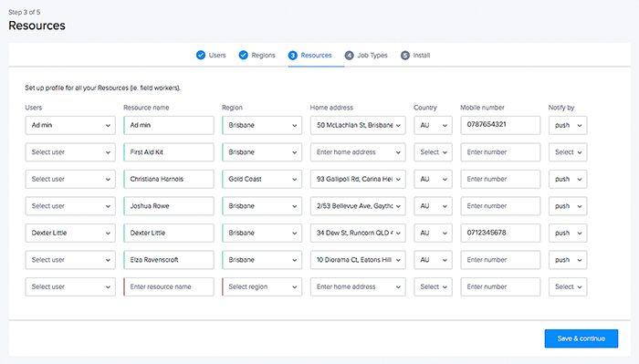Open the Ad min user dropdown
Screen dimensions: 639x364
click(70, 125)
